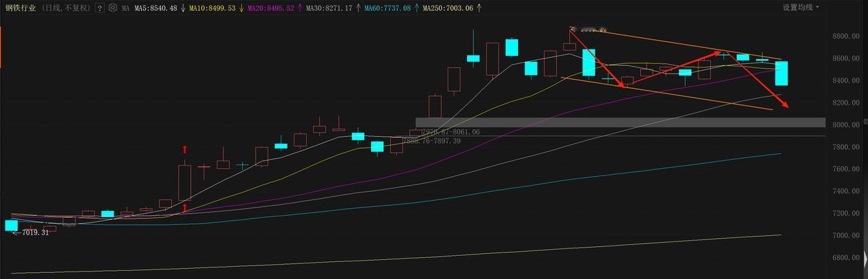Open the MA indicator settings gear
Viewport: 868px width, 279px height.
(113, 8)
